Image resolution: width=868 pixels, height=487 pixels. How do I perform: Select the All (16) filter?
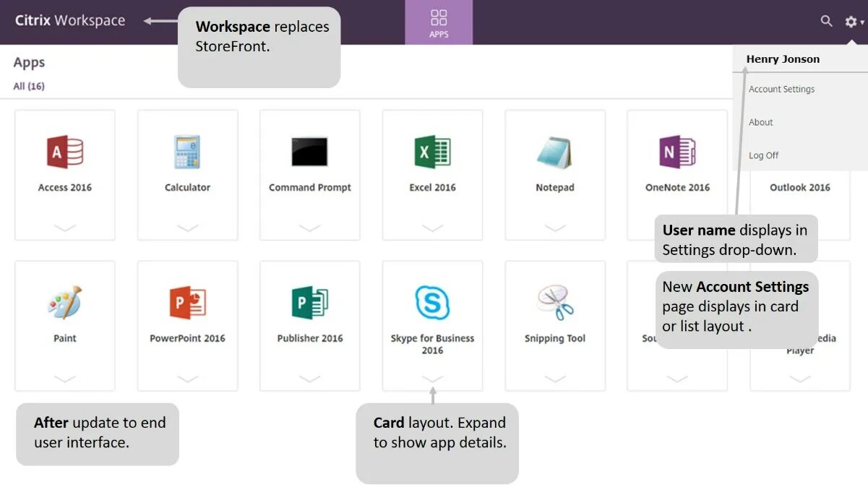[x=29, y=86]
